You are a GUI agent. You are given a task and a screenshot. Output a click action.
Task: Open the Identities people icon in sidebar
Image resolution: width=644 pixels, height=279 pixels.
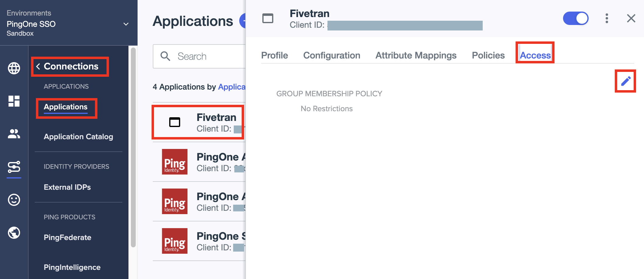[x=14, y=134]
